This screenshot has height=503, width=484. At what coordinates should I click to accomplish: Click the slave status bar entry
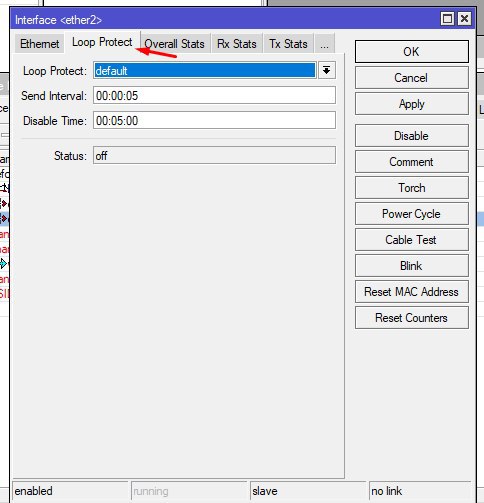[x=308, y=491]
